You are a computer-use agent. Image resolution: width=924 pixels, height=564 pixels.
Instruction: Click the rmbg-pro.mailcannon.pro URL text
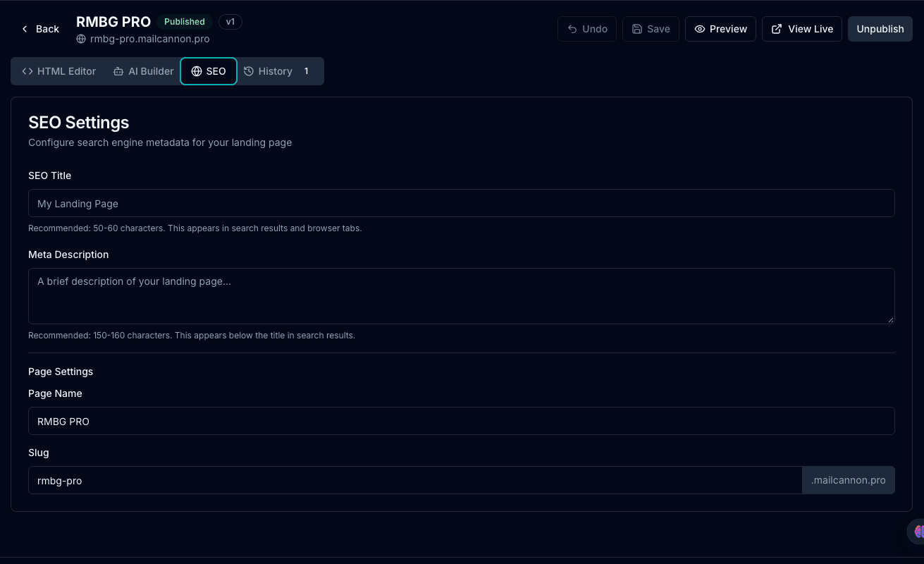point(149,39)
